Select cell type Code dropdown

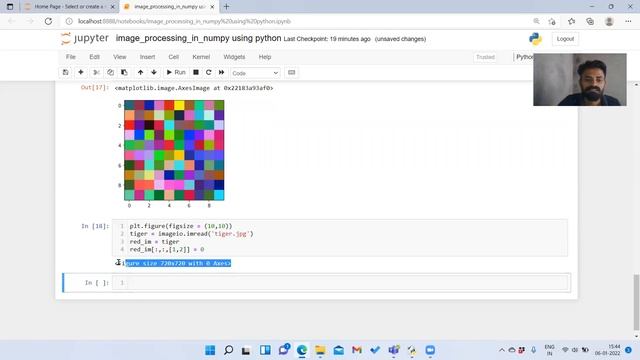coord(255,73)
